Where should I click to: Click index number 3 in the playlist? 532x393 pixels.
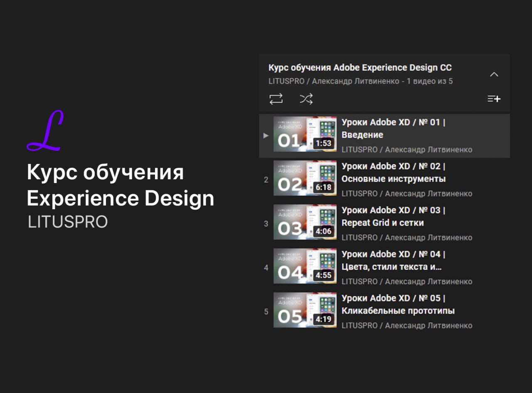pyautogui.click(x=266, y=224)
